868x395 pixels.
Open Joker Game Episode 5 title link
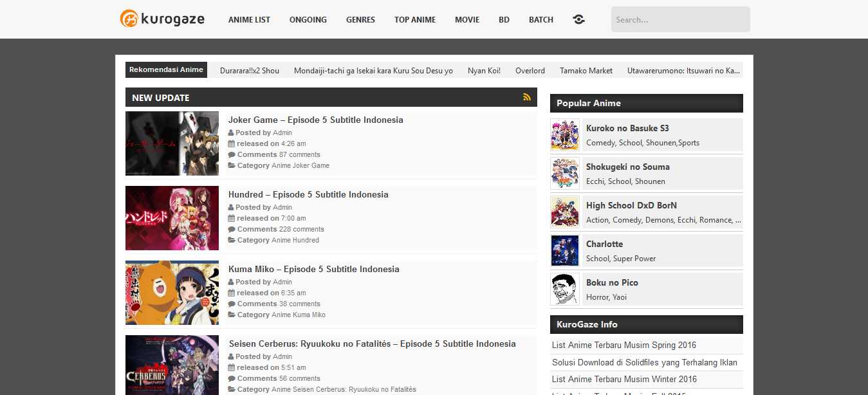[x=316, y=120]
